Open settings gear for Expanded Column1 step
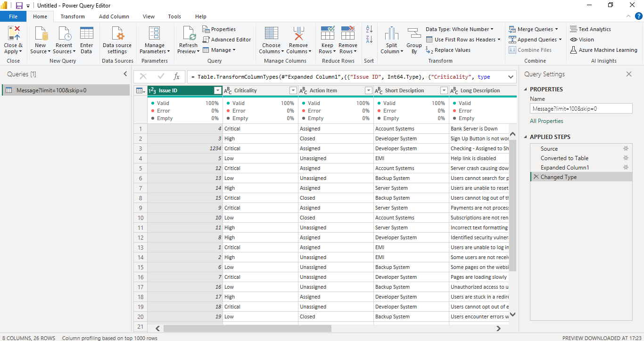Viewport: 644px width, 341px height. pos(626,167)
